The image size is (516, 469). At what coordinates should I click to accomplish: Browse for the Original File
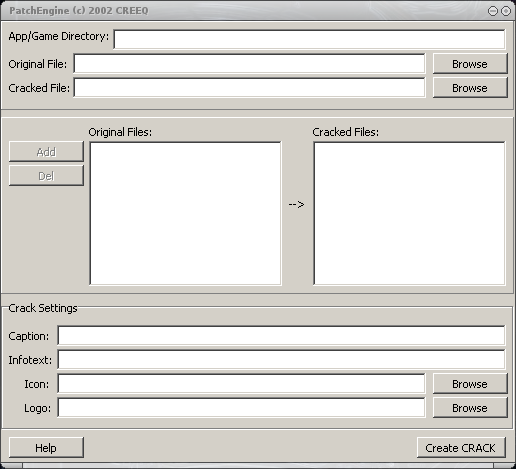tap(470, 63)
